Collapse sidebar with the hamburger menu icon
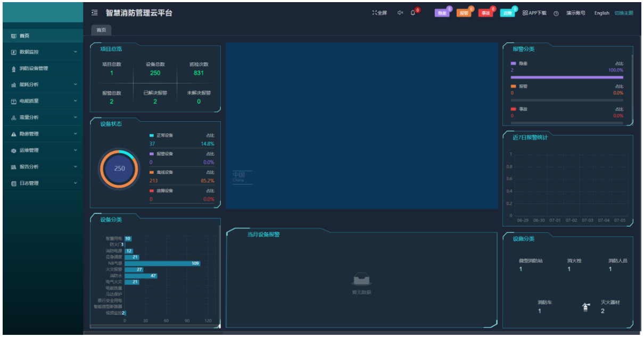 (94, 13)
